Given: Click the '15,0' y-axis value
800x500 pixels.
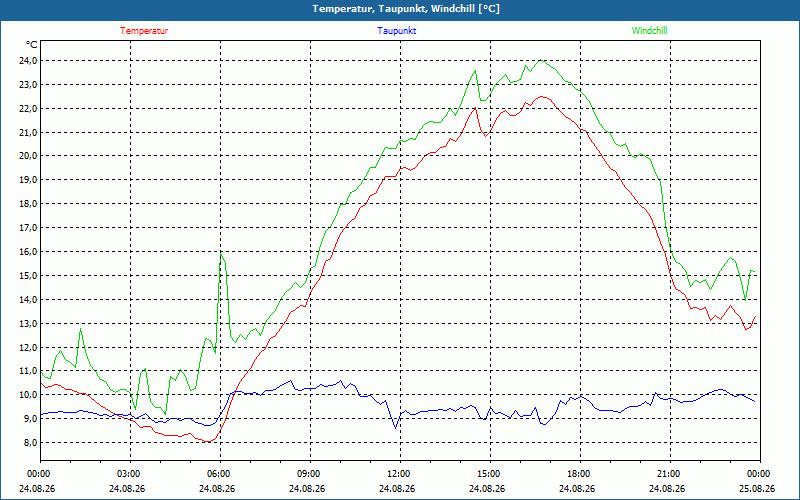Looking at the screenshot, I should (x=29, y=276).
